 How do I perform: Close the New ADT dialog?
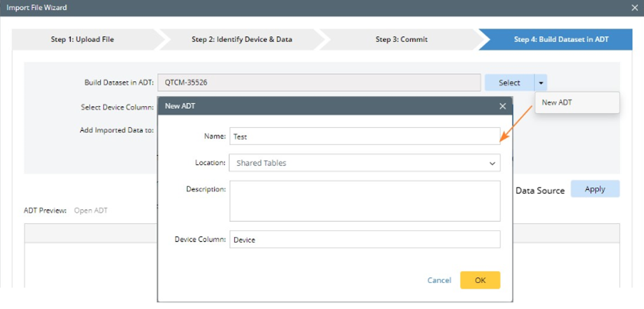click(502, 106)
